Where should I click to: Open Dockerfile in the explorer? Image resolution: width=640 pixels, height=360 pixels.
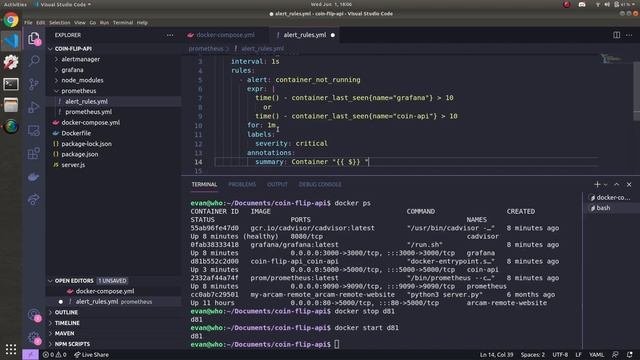coord(76,133)
